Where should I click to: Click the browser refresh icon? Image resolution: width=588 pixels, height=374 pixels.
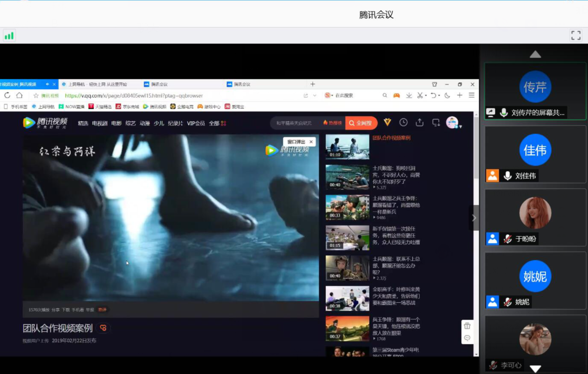tap(7, 96)
